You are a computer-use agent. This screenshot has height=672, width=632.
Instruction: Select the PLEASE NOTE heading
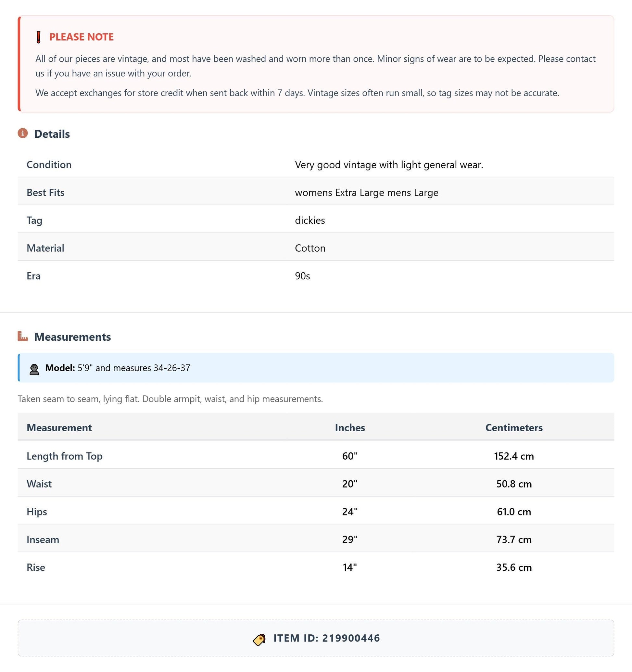(82, 37)
